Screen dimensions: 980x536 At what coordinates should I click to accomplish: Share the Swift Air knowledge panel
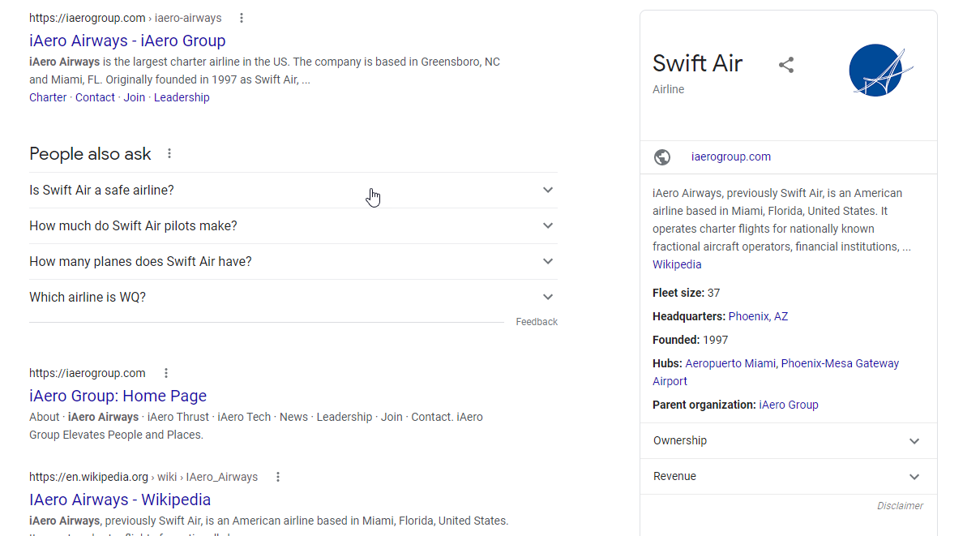(x=786, y=65)
